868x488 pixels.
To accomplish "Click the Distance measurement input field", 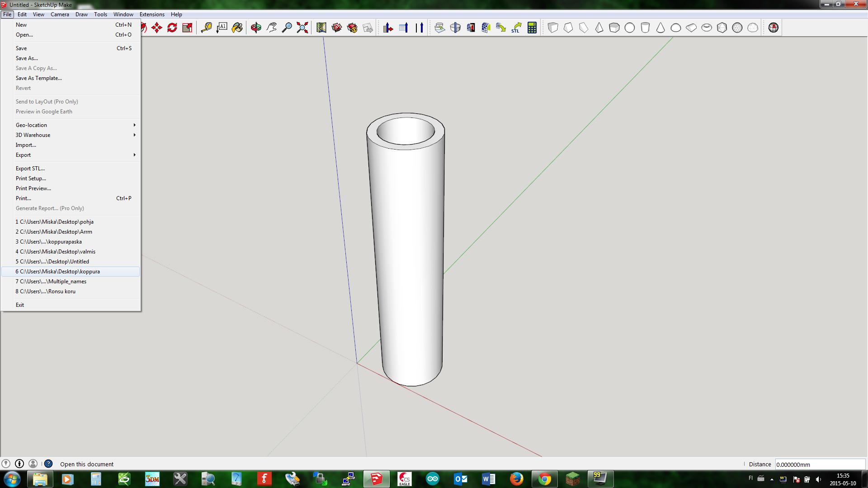I will pyautogui.click(x=820, y=464).
